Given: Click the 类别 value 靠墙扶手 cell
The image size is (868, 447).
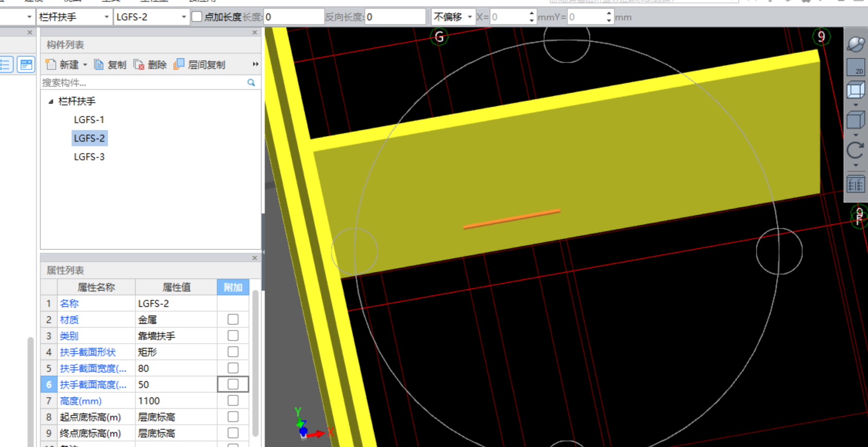Looking at the screenshot, I should coord(176,336).
